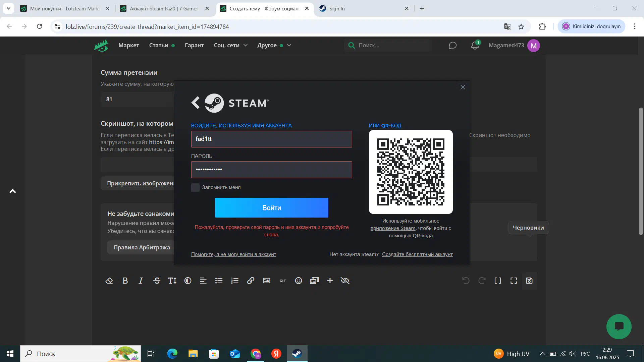Open 'Помогите, я не могу войти' link

234,254
